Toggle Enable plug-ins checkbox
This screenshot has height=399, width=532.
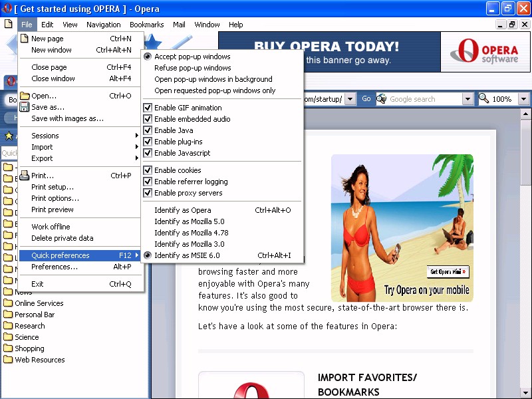(147, 142)
